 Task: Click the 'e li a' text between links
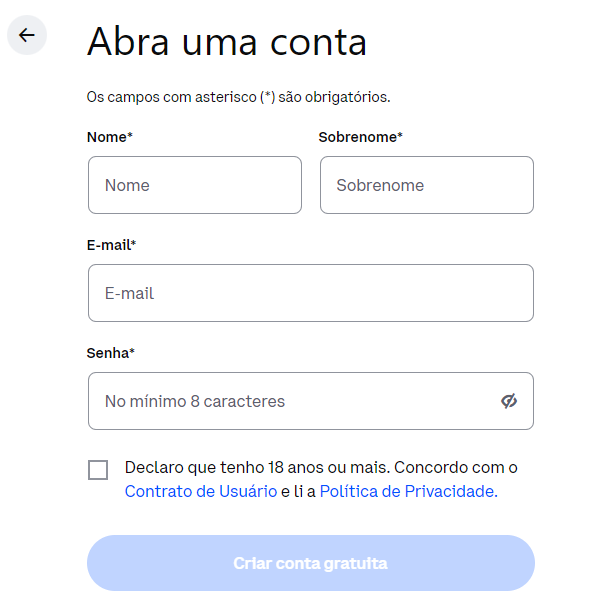coord(298,491)
